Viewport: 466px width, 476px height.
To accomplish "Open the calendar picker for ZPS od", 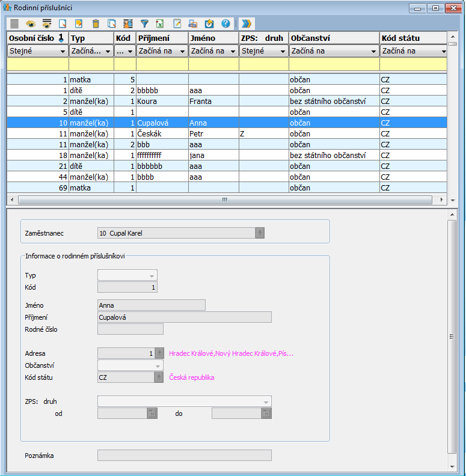I will coord(152,413).
